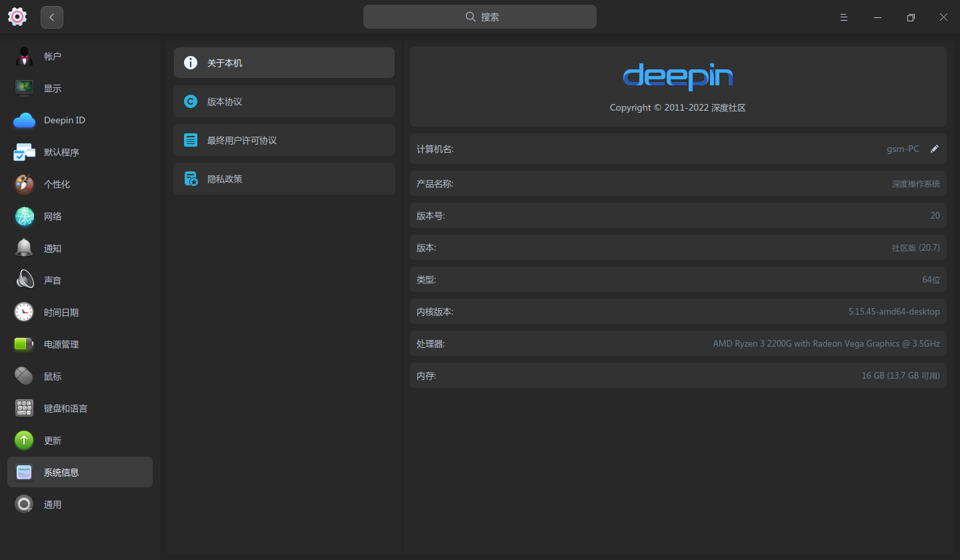Image resolution: width=960 pixels, height=560 pixels.
Task: Click the 版本号 value 20
Action: click(x=935, y=215)
